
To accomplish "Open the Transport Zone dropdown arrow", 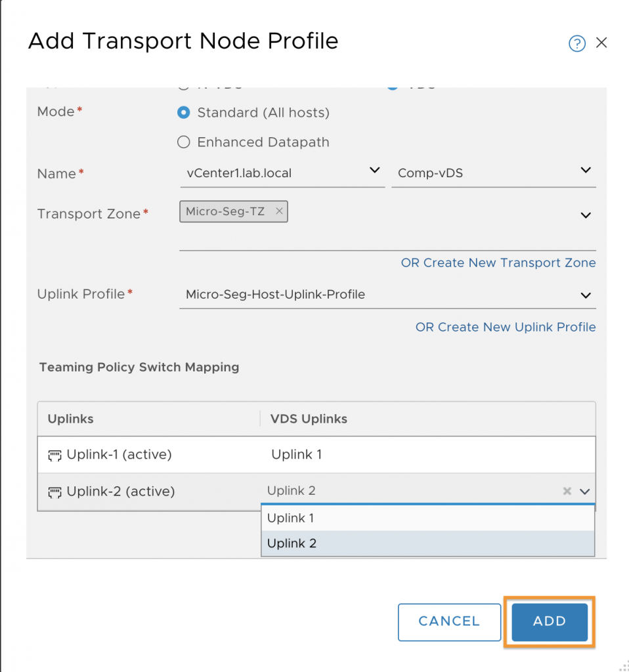I will (586, 215).
